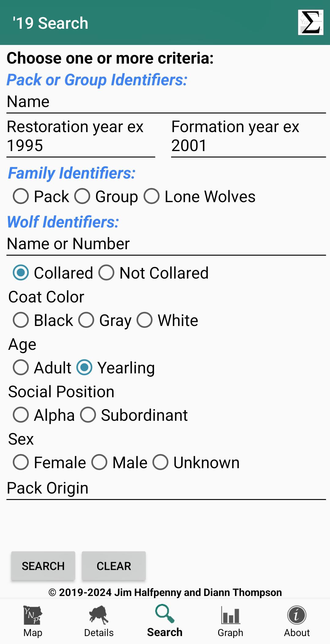
Task: Focus the Pack Origin field
Action: [x=166, y=489]
